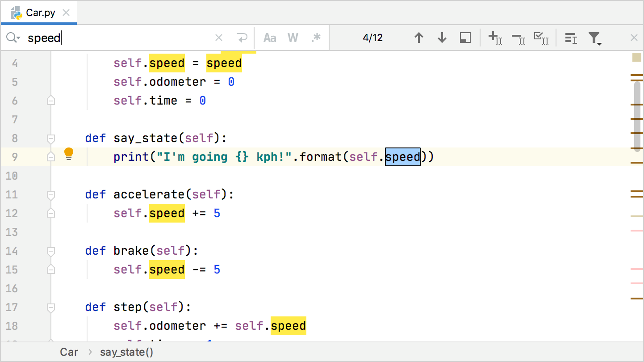Toggle regex search mode
Screen dimensions: 644x362
point(317,38)
